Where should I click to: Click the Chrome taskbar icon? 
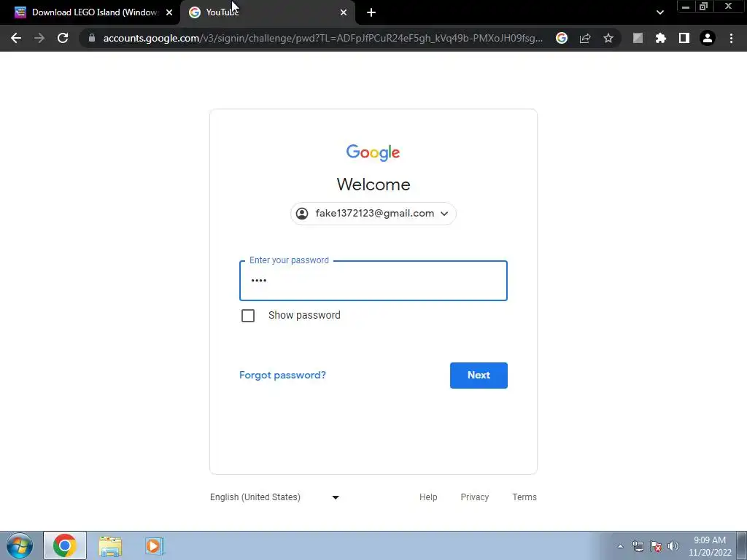point(65,545)
